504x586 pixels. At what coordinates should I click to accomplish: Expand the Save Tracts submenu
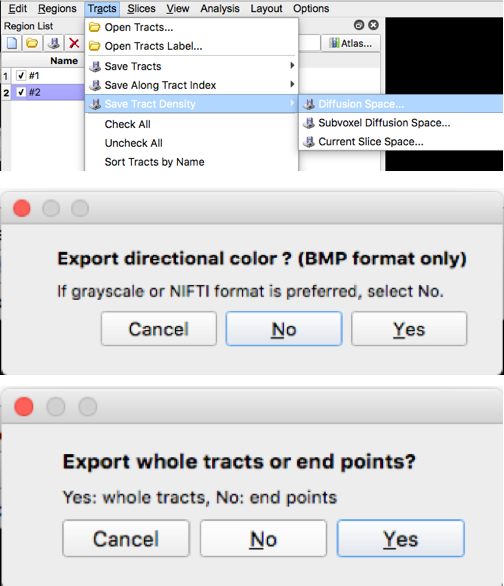point(192,66)
